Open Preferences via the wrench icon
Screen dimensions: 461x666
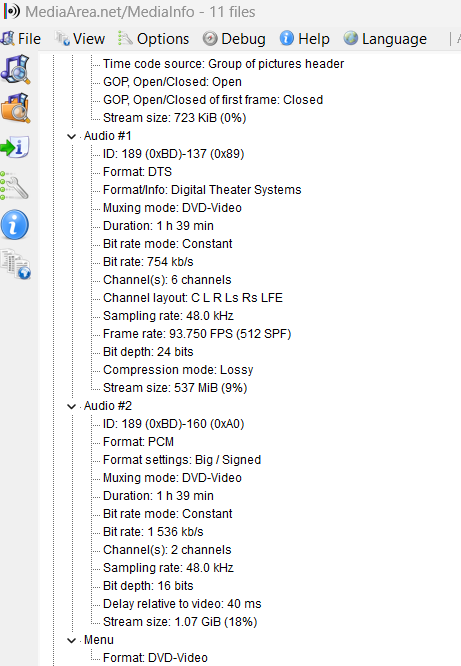coord(14,186)
